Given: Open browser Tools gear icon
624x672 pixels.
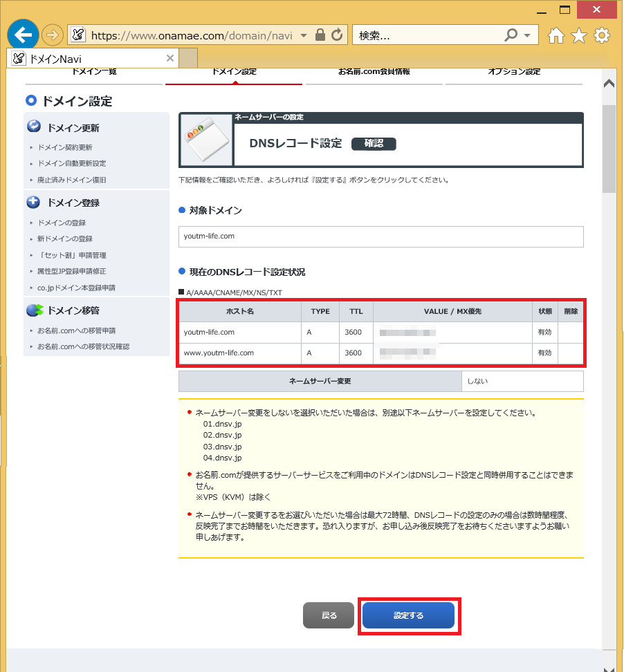Looking at the screenshot, I should coord(602,35).
